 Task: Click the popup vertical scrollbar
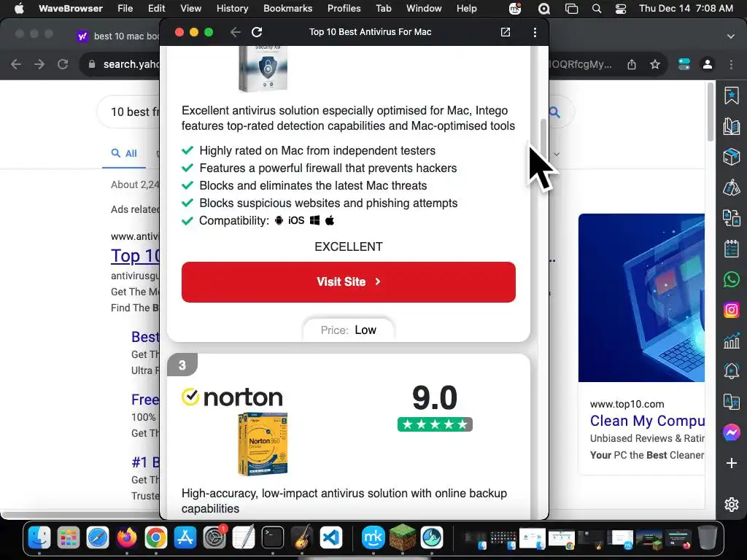coord(543,136)
